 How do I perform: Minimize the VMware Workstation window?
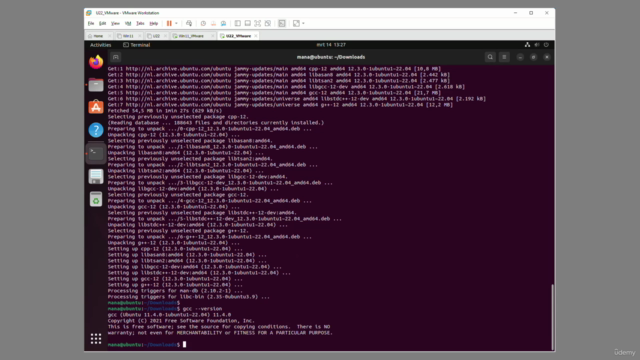516,13
